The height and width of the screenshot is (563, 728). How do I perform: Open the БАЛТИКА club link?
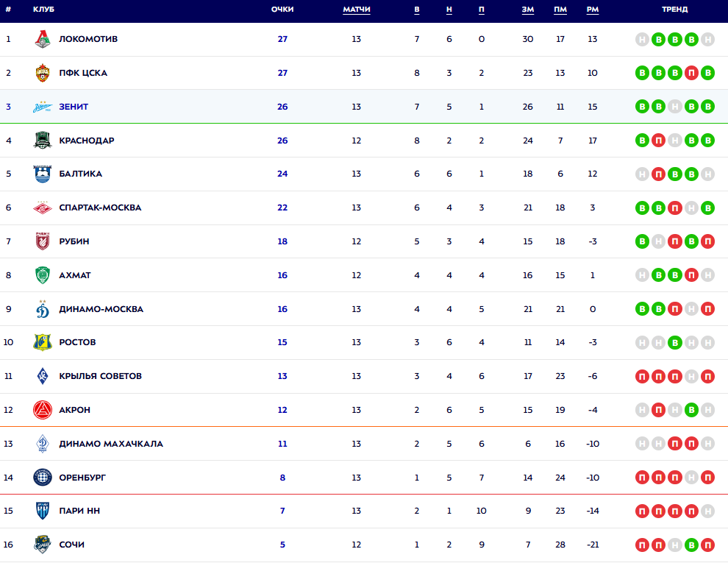[80, 174]
